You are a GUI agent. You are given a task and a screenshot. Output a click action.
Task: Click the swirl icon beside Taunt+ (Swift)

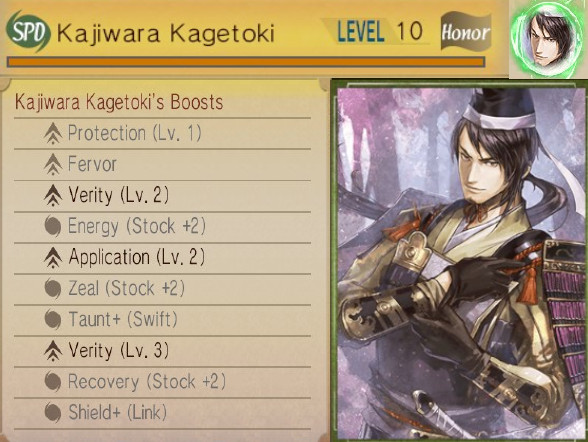pos(53,320)
